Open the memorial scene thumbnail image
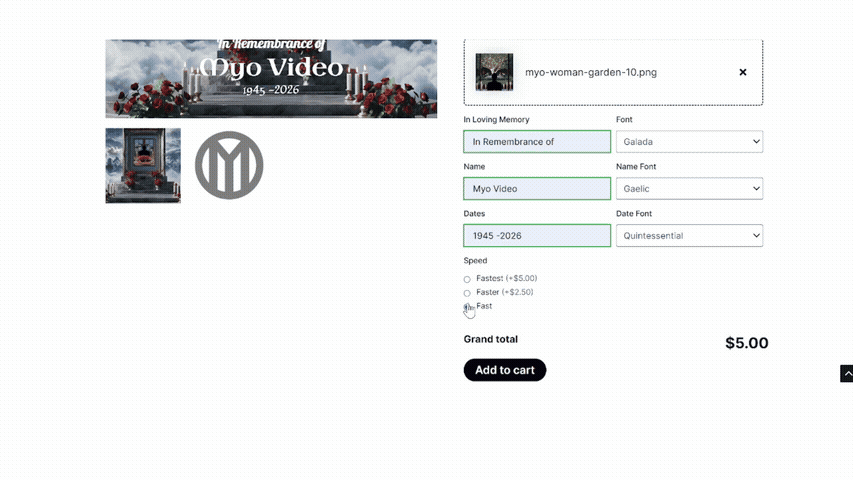This screenshot has width=853, height=480. point(143,166)
